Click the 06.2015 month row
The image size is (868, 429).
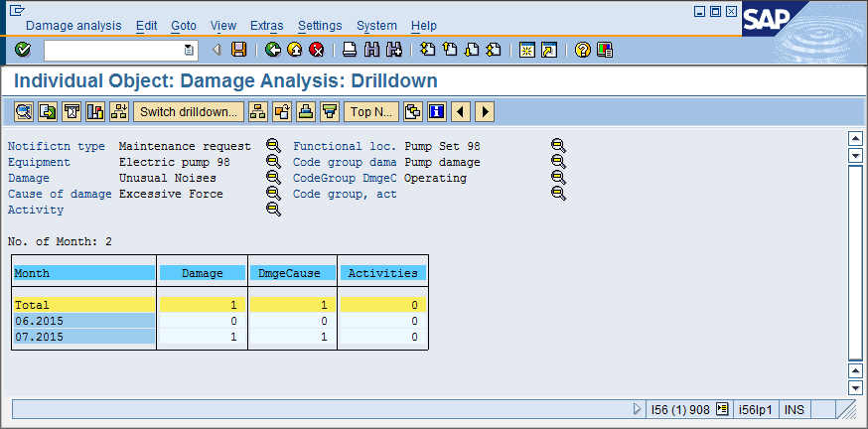84,321
